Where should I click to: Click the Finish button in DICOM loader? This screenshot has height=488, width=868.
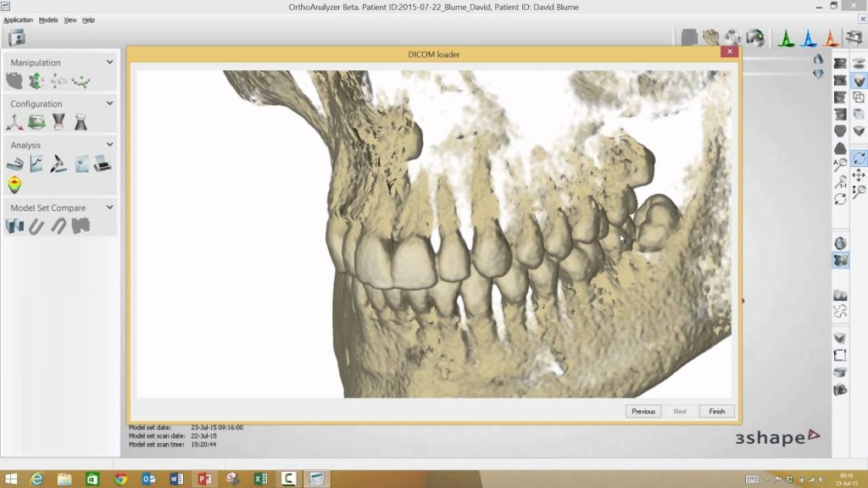coord(716,411)
